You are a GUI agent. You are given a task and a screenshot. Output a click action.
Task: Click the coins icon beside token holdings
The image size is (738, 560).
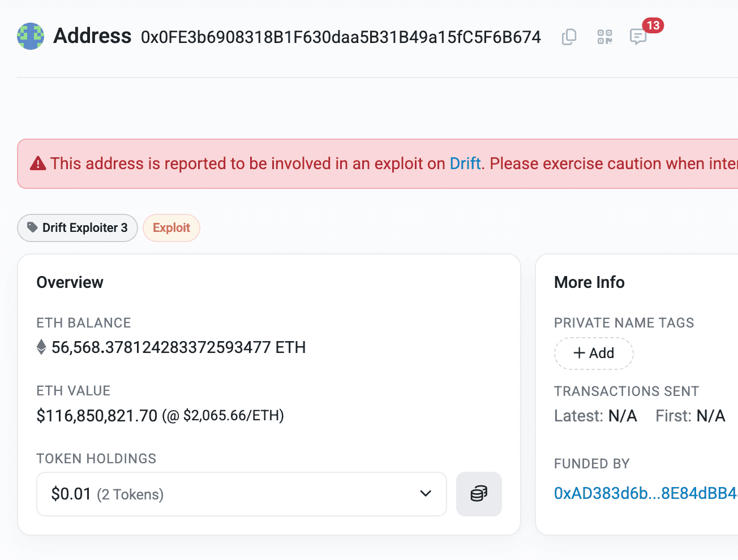479,494
